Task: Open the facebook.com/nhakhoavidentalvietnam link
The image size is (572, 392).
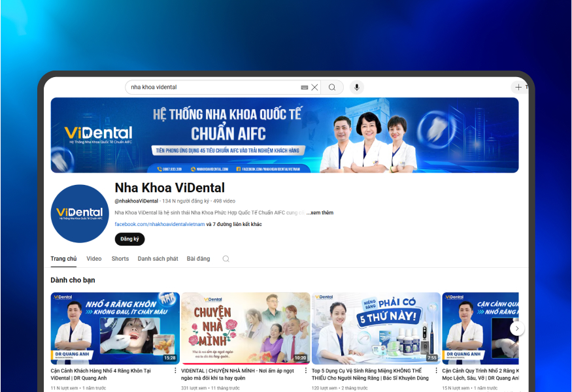Action: tap(160, 224)
